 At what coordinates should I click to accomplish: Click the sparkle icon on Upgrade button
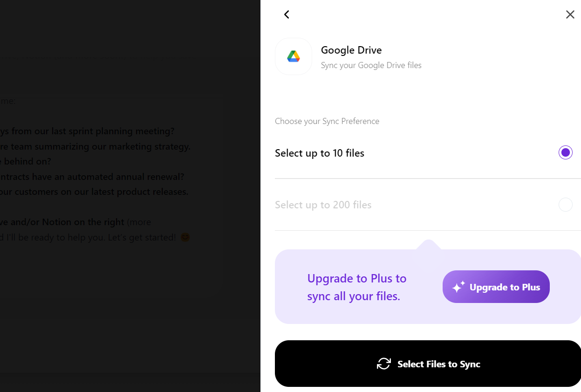[x=458, y=287]
